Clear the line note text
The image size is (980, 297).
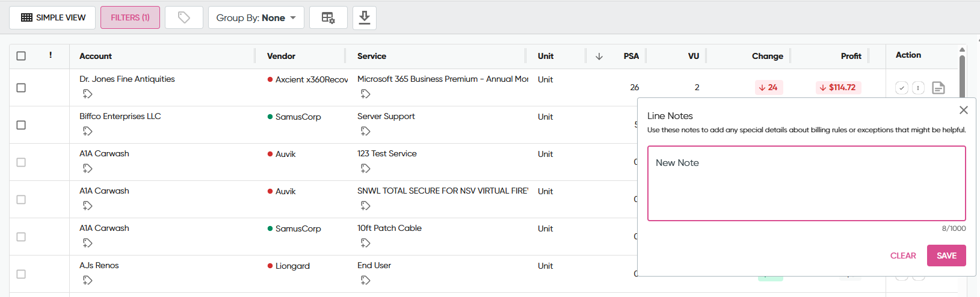coord(902,256)
